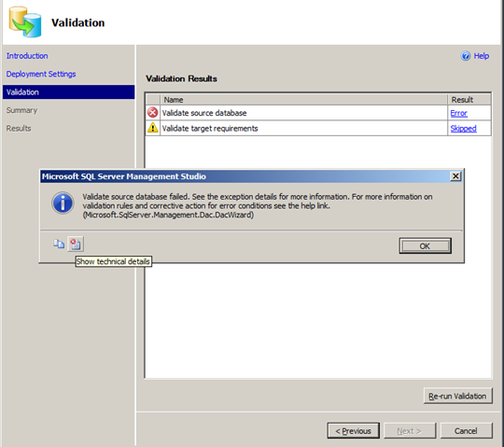Click the 'Validate source database failed' message text

click(x=258, y=205)
